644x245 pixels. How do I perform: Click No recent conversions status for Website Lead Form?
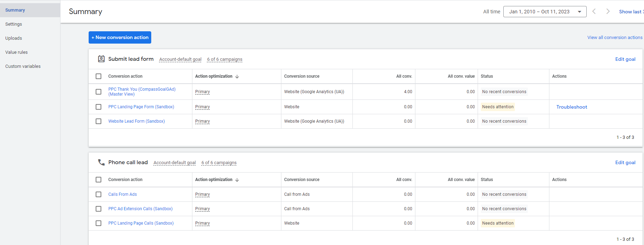pos(504,121)
